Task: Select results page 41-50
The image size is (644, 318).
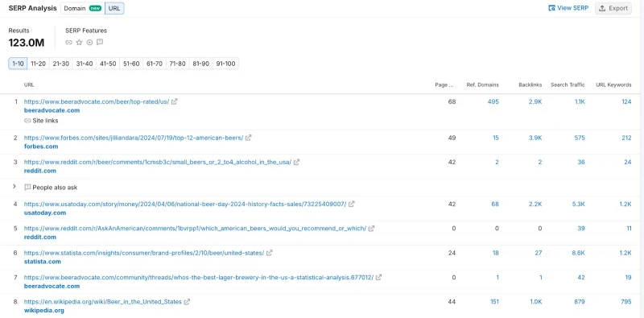Action: [108, 64]
